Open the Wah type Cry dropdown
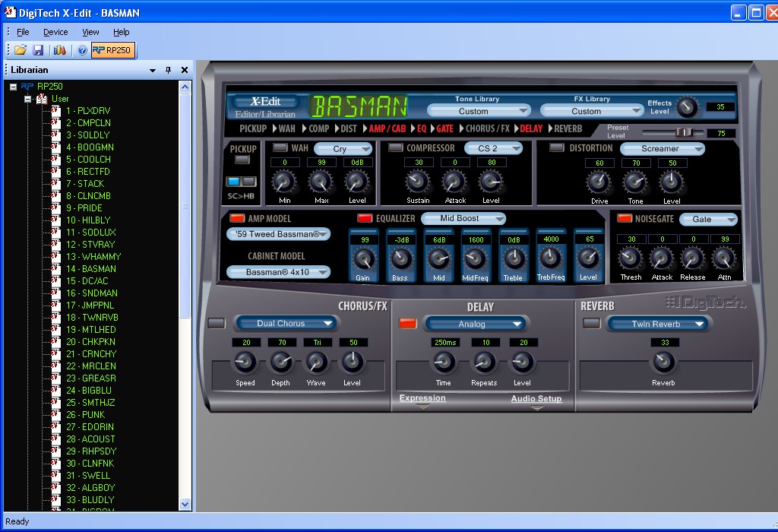 click(x=343, y=149)
